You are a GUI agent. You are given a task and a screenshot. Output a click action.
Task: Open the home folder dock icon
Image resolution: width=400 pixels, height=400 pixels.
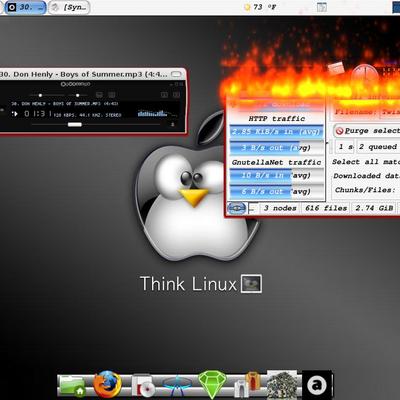(72, 386)
